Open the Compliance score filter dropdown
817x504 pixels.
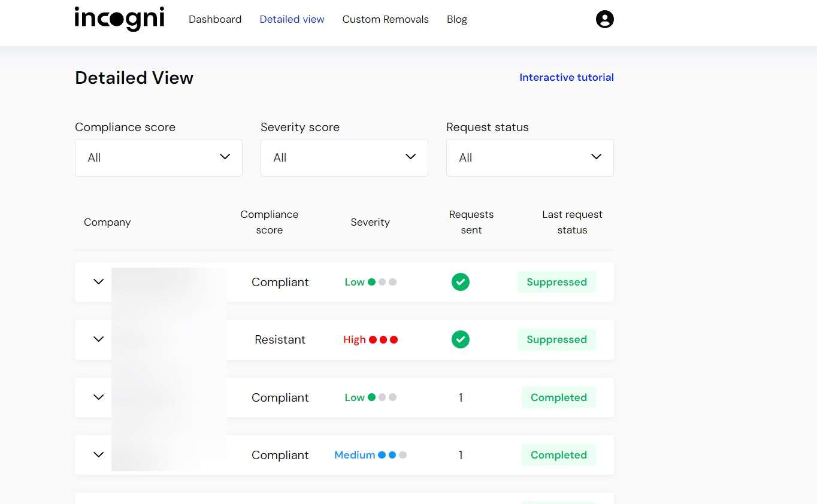(158, 157)
